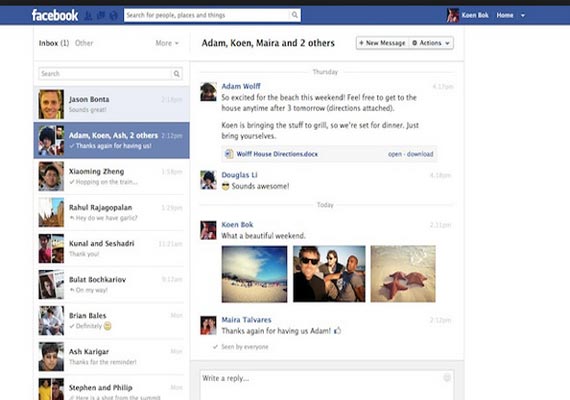Open the messages icon in header
This screenshot has height=400, width=570.
click(x=101, y=15)
